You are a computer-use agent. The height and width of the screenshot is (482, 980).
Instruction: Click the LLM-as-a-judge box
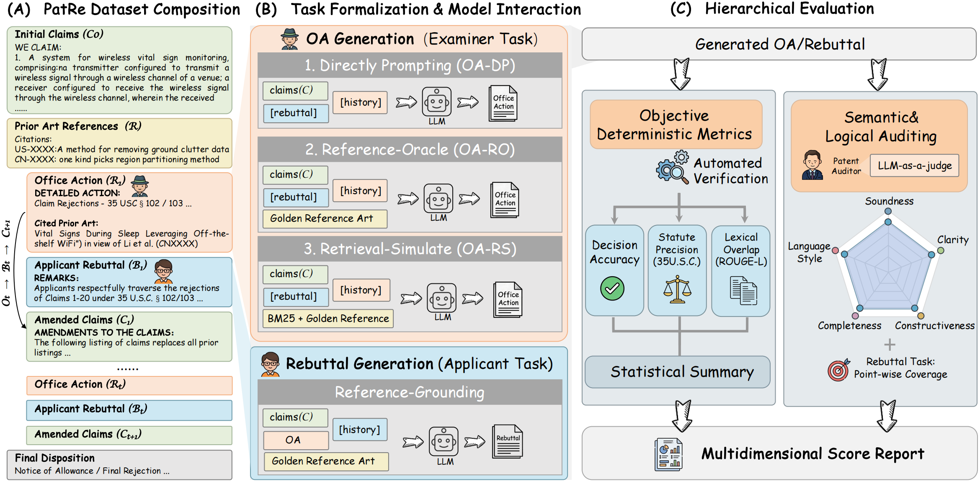[x=914, y=166]
